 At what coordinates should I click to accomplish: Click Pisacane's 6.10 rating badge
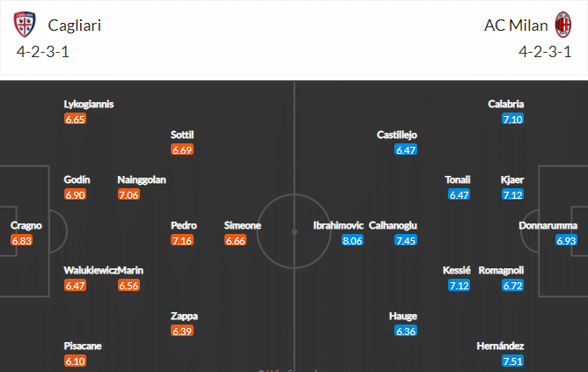[75, 361]
